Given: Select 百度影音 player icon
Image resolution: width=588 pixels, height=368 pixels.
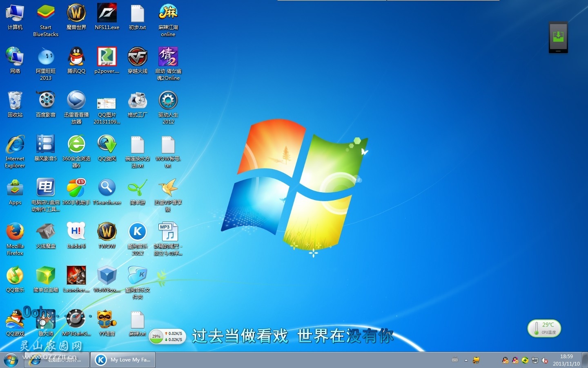Looking at the screenshot, I should pos(46,105).
